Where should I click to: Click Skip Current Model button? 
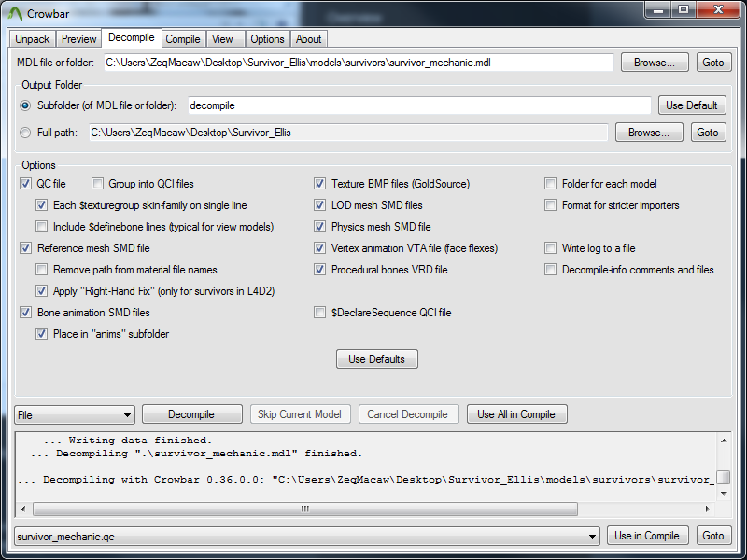(x=300, y=414)
